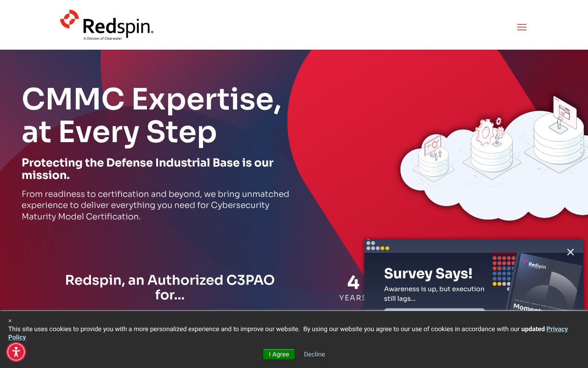Click the Redspin, an Authorized C3PAO text

170,287
